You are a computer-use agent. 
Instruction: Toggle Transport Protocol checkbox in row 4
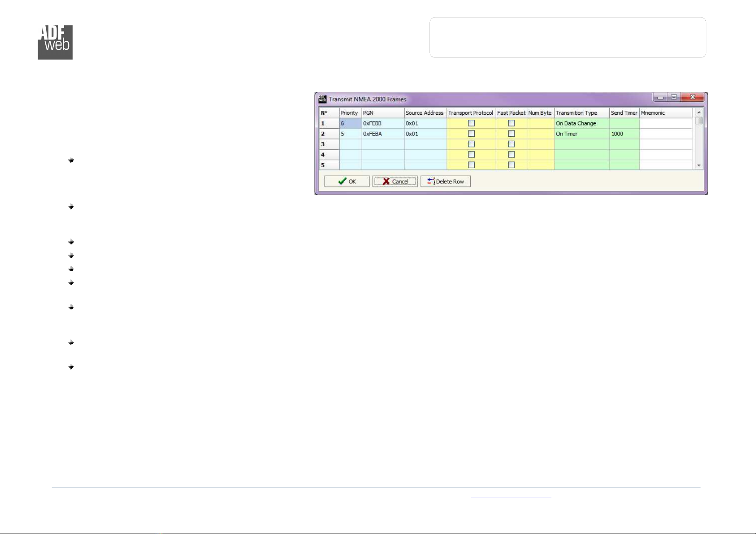(471, 154)
